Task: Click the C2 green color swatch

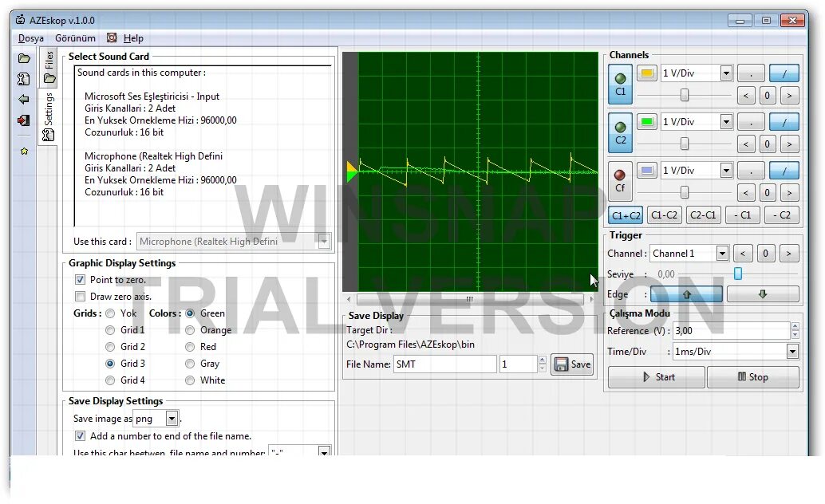Action: pyautogui.click(x=647, y=121)
